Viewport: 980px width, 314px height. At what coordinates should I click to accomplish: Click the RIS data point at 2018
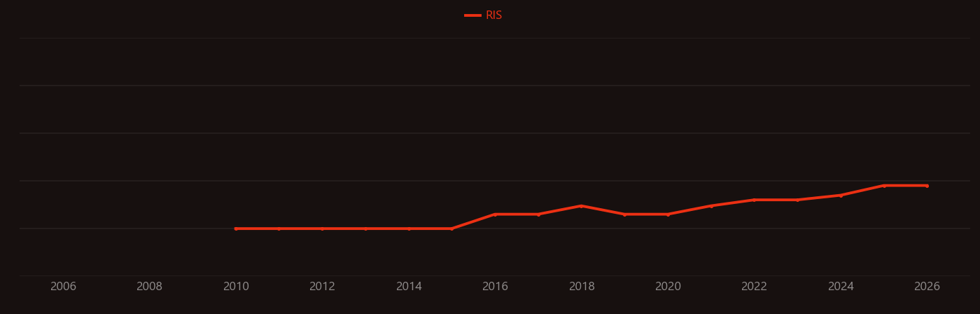click(582, 206)
